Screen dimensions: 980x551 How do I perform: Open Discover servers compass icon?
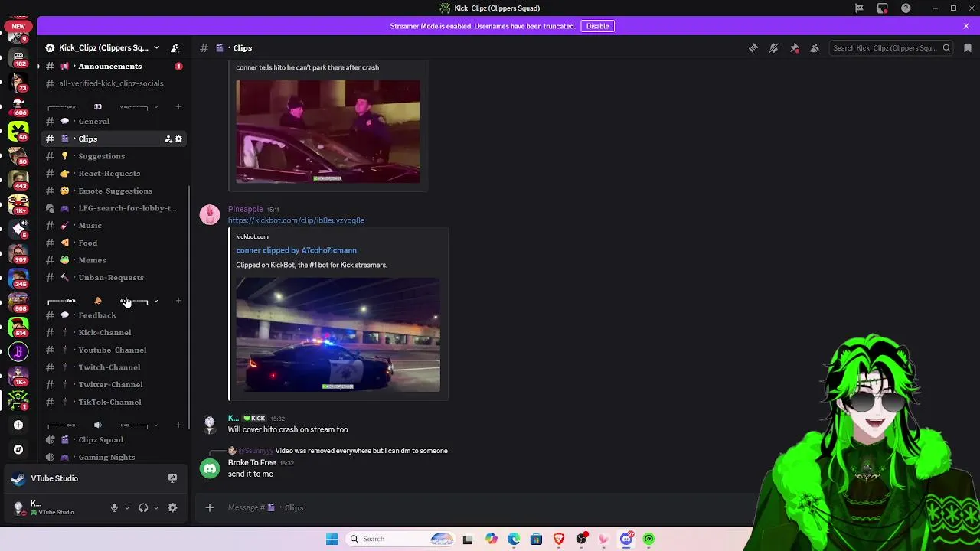pos(18,449)
